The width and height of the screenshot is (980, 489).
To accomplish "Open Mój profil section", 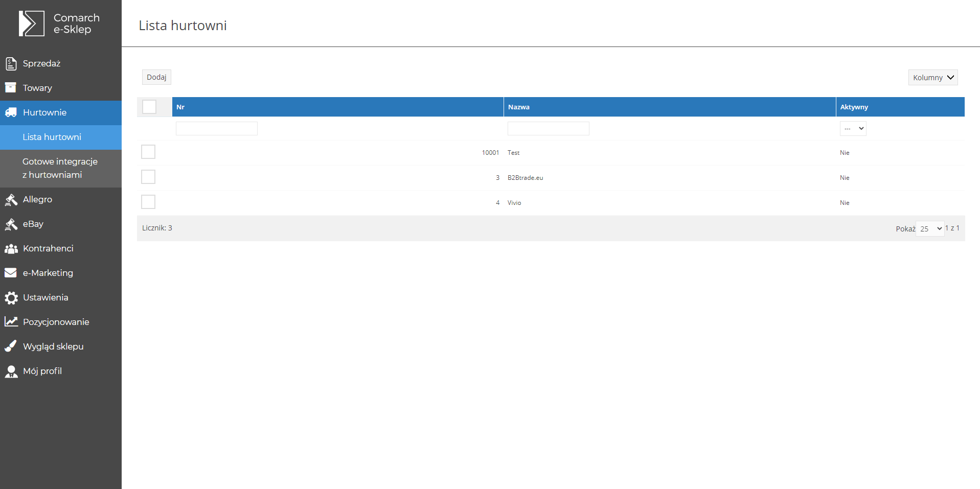I will click(x=61, y=371).
